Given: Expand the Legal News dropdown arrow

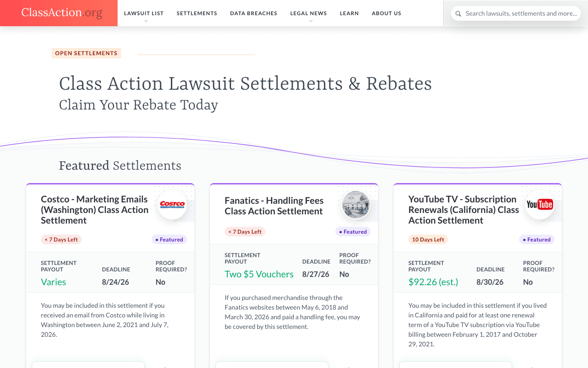Looking at the screenshot, I should click(311, 21).
